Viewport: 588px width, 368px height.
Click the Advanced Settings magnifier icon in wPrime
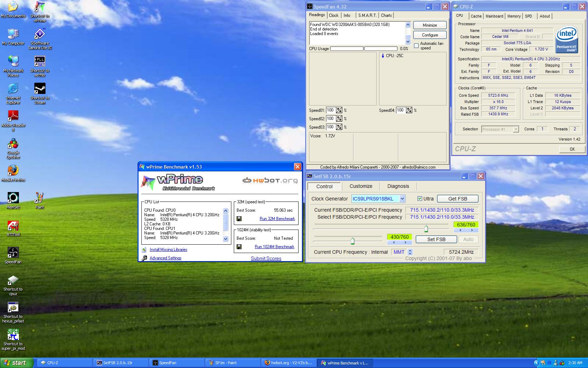click(x=144, y=258)
